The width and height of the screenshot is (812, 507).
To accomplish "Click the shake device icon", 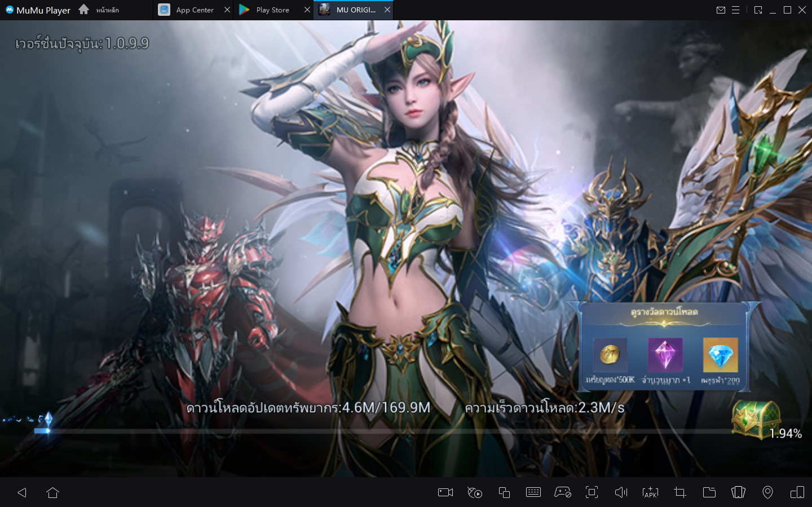I will 738,492.
